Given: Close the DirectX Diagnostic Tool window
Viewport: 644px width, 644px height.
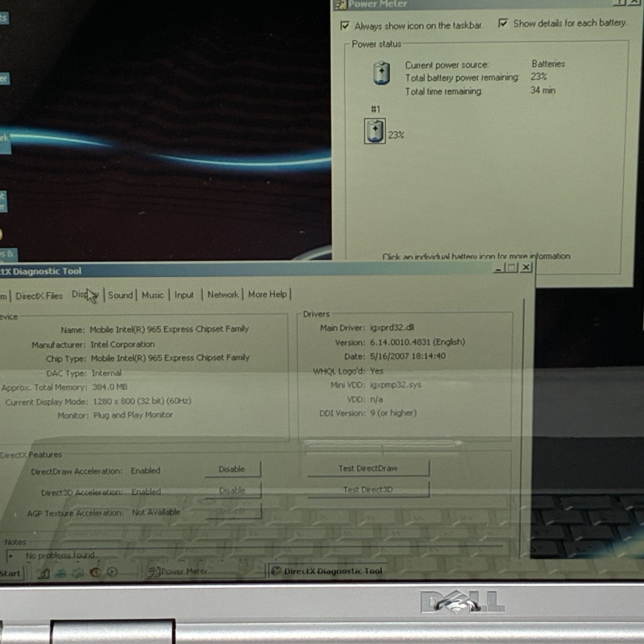Looking at the screenshot, I should [526, 267].
